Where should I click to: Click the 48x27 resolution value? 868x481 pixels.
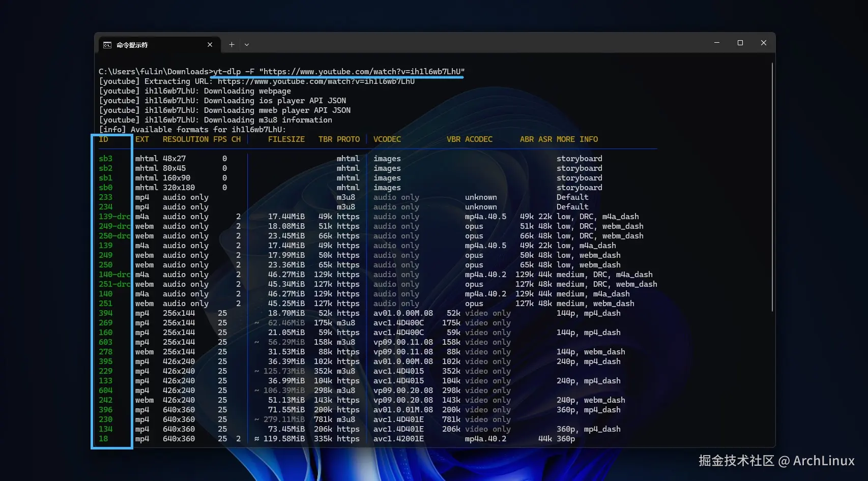pos(174,159)
